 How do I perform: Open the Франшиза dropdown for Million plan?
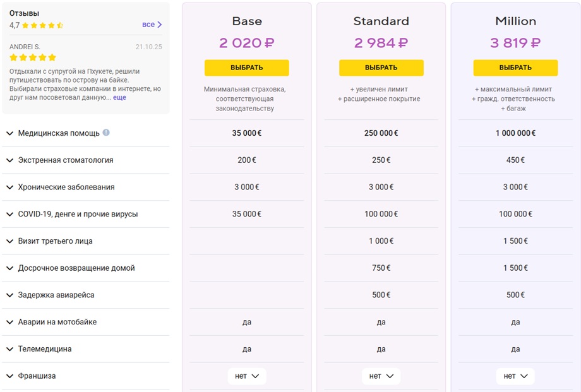click(x=515, y=376)
